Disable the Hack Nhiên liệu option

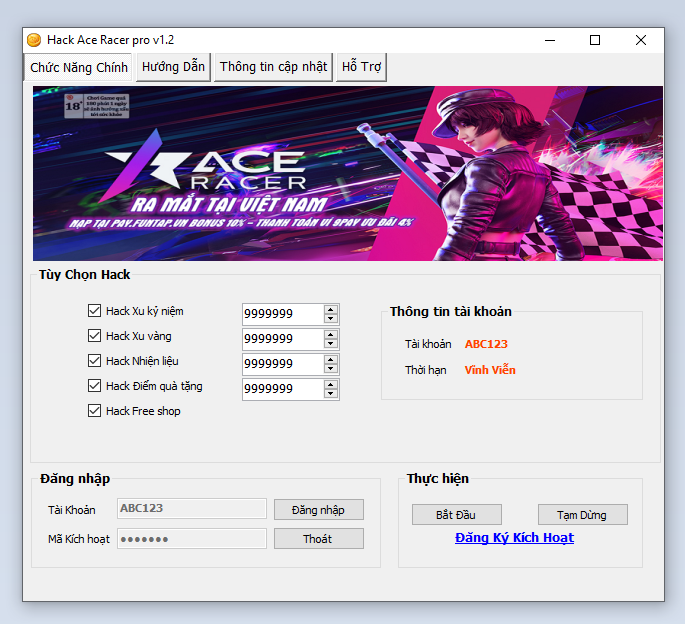[x=95, y=361]
